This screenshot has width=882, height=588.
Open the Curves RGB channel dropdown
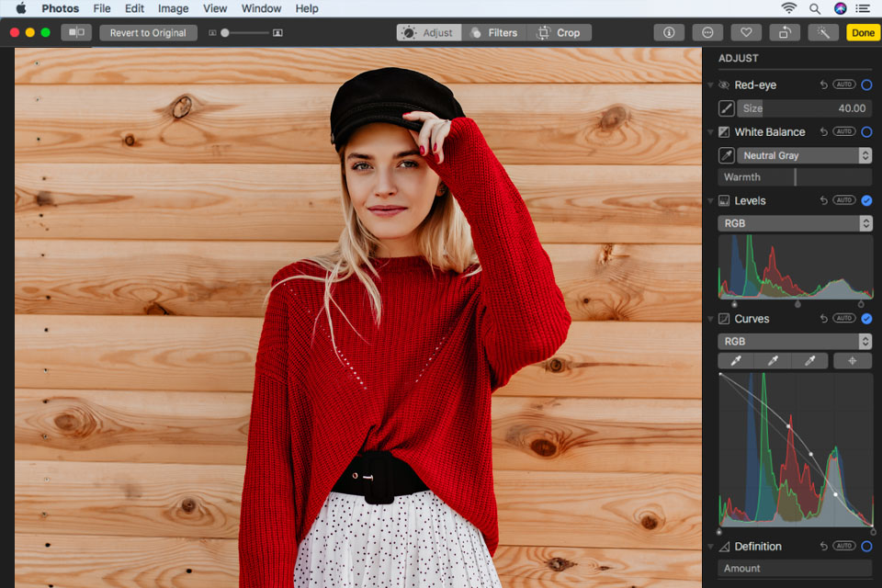pos(795,342)
